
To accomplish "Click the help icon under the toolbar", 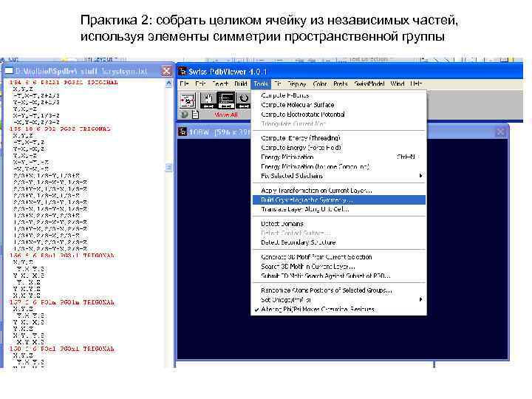I will point(184,115).
